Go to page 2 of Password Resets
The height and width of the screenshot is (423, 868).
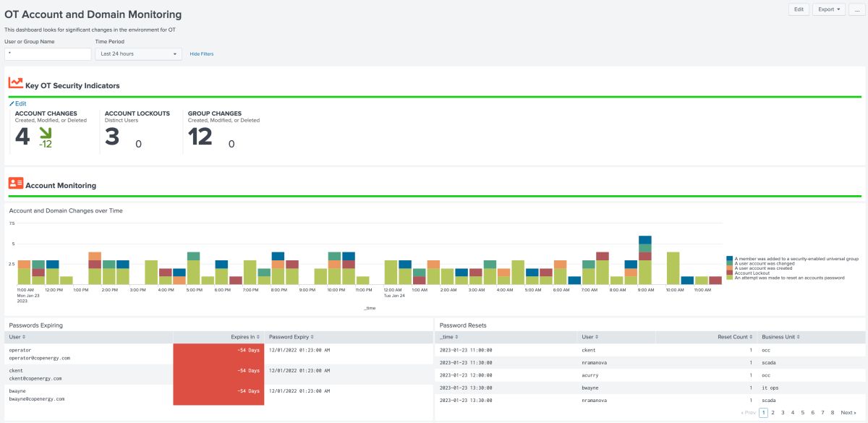[x=773, y=412]
